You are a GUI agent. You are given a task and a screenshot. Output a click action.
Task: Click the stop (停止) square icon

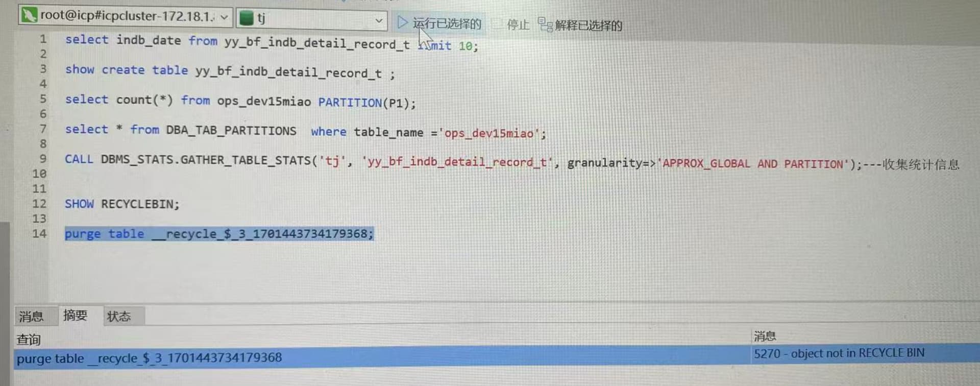498,24
